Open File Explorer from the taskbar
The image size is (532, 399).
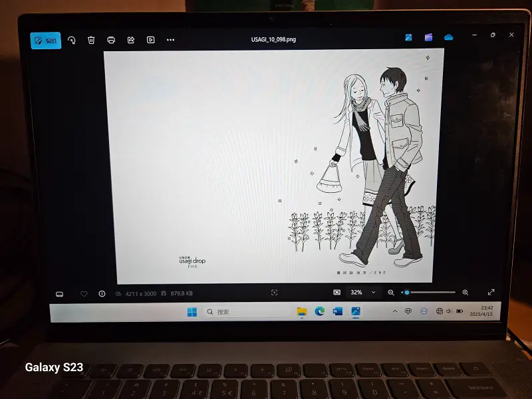[302, 311]
